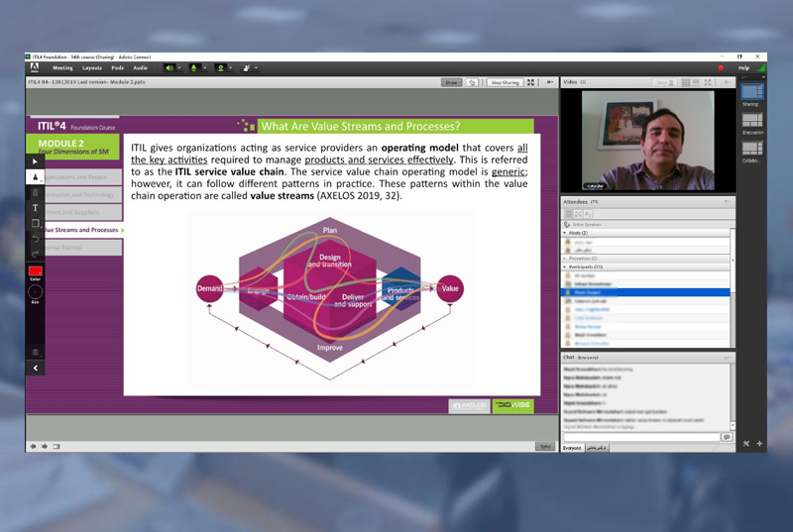Image resolution: width=793 pixels, height=532 pixels.
Task: Click the chat message input field
Action: coord(641,437)
